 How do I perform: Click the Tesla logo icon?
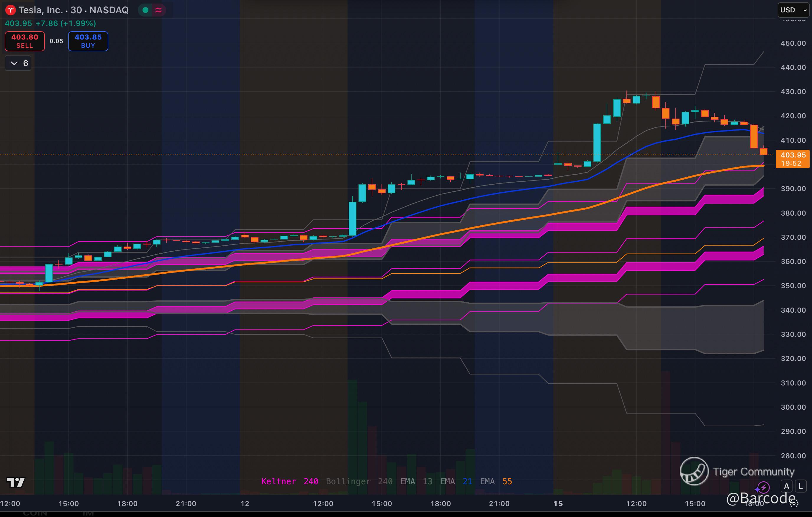pyautogui.click(x=10, y=10)
